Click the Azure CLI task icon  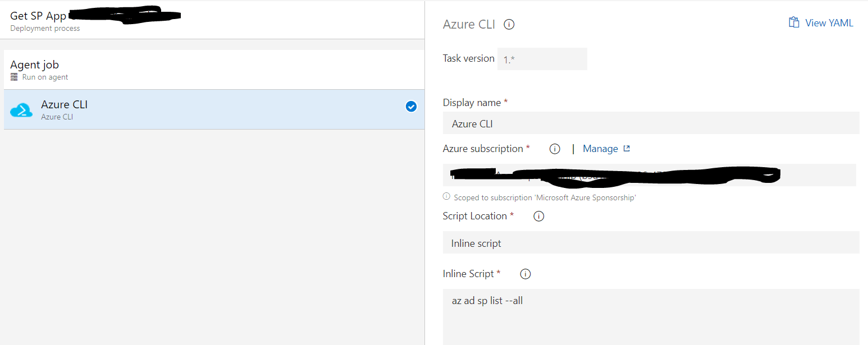click(x=21, y=109)
